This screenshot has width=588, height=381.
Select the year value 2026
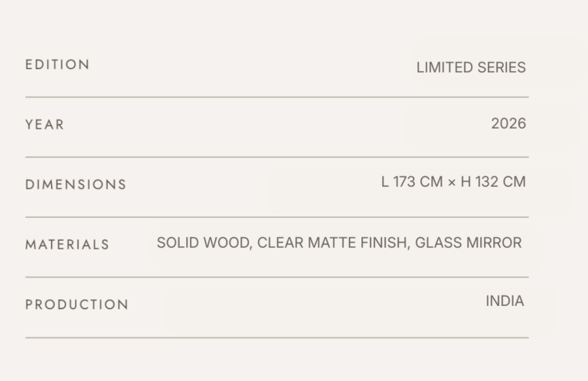coord(508,123)
